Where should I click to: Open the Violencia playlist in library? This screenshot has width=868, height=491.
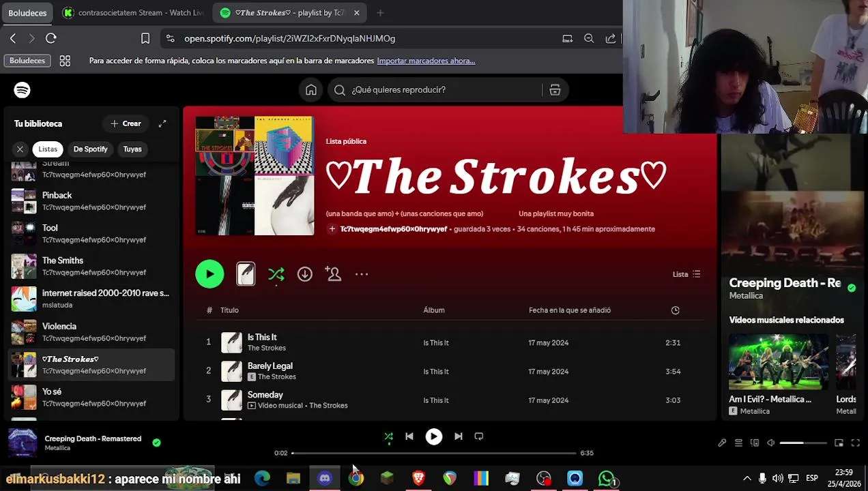point(91,331)
